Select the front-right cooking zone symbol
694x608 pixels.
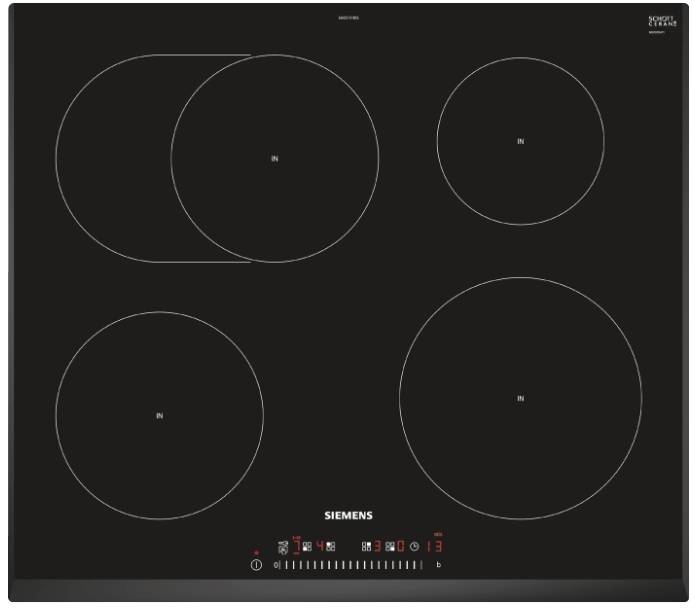[x=390, y=547]
